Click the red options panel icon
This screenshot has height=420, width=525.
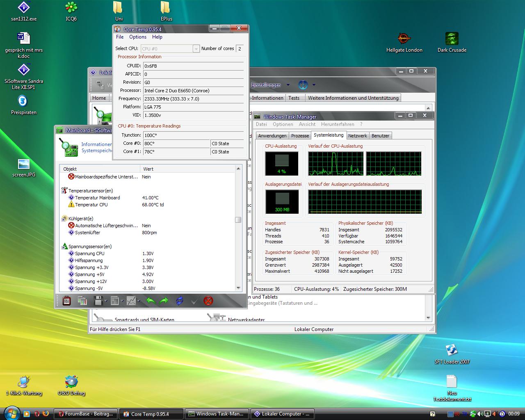click(66, 301)
